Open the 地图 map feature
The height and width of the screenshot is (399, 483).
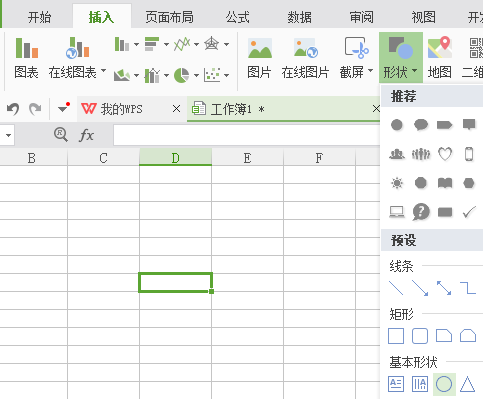tap(440, 59)
